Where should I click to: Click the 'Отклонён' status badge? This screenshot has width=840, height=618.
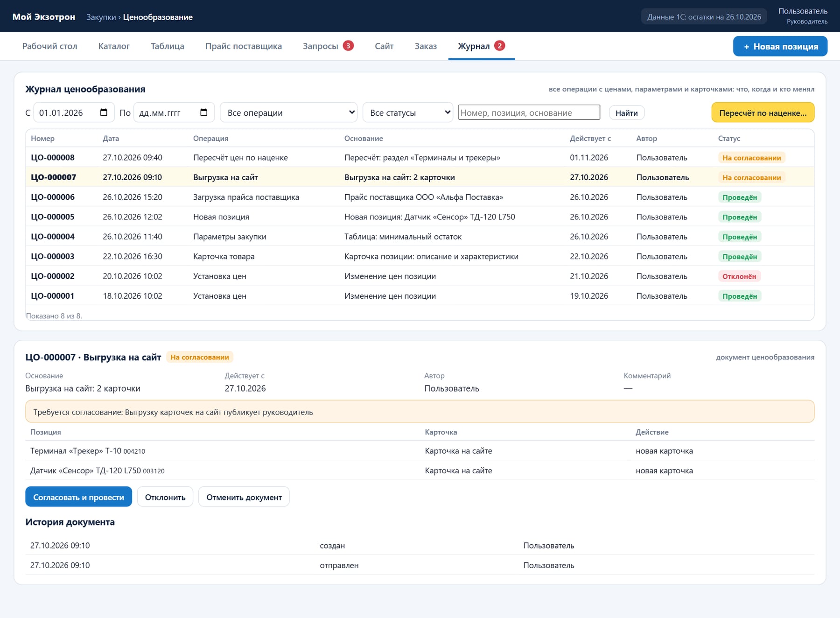[x=739, y=276]
